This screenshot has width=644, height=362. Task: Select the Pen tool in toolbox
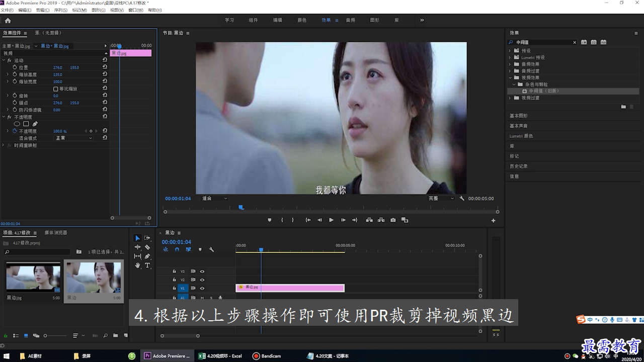pos(147,256)
